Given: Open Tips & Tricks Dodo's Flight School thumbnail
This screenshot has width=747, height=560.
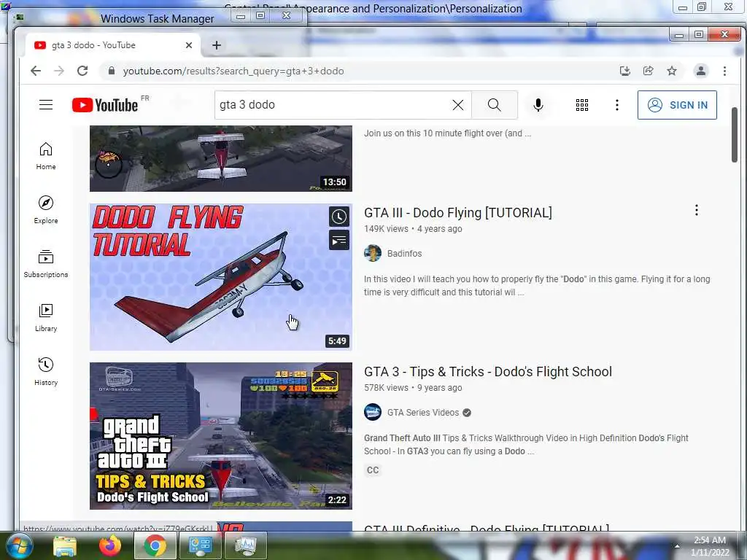Looking at the screenshot, I should [221, 436].
